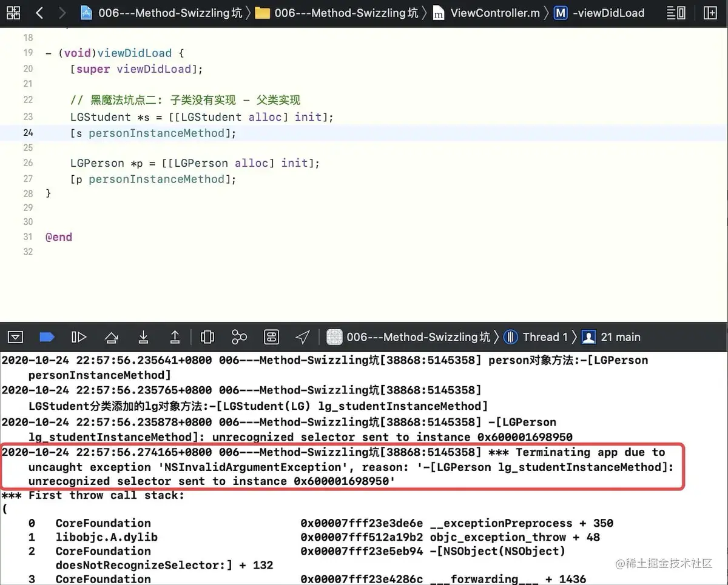Continue program execution
Screen dimensions: 728x585
coord(79,337)
